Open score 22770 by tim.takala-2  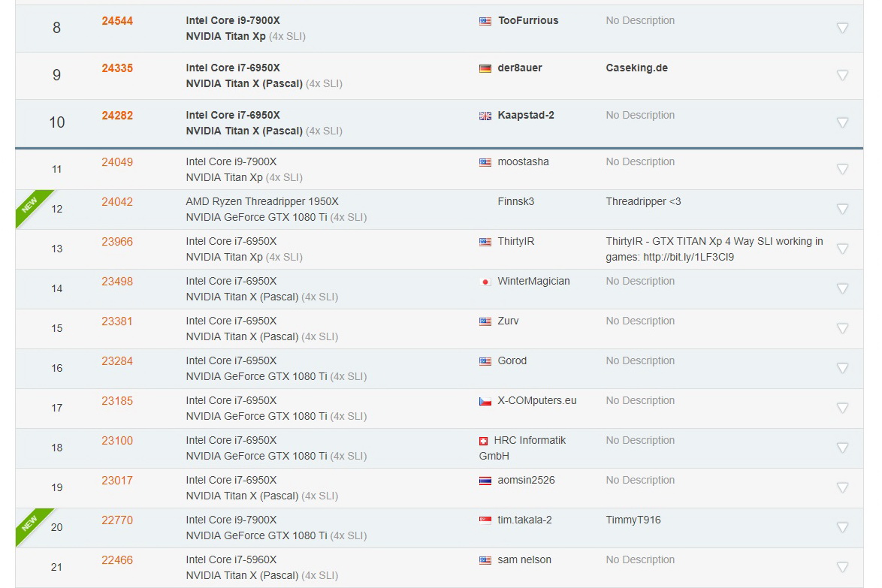[117, 520]
